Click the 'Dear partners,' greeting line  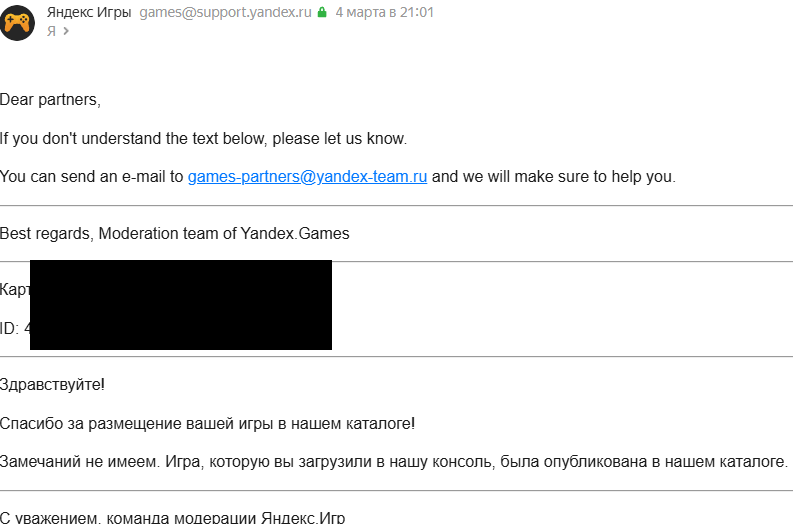pos(50,100)
